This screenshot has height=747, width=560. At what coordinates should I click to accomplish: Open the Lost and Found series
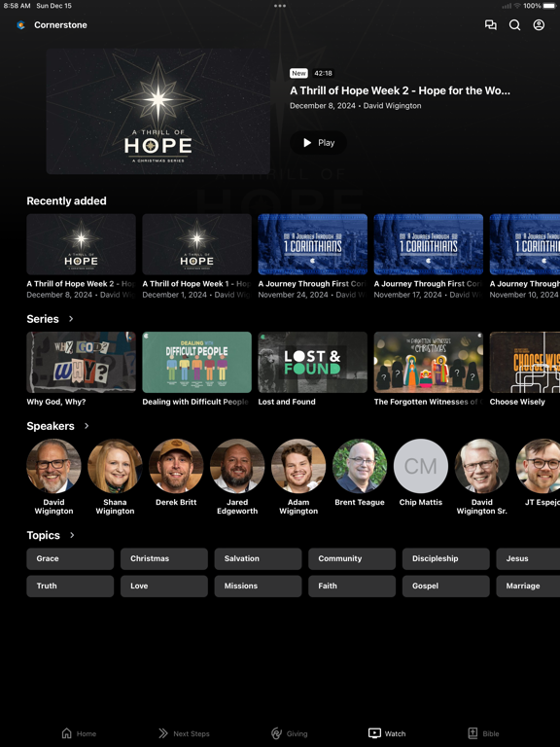point(312,363)
